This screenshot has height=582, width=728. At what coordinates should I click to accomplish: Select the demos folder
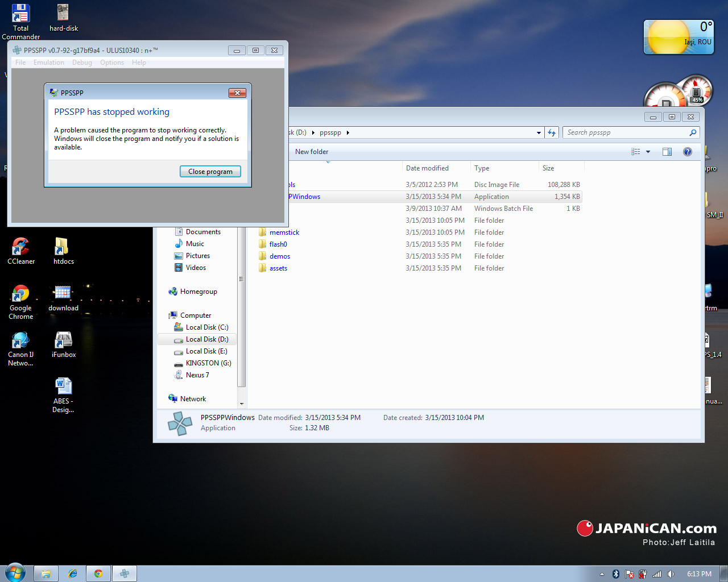point(280,256)
